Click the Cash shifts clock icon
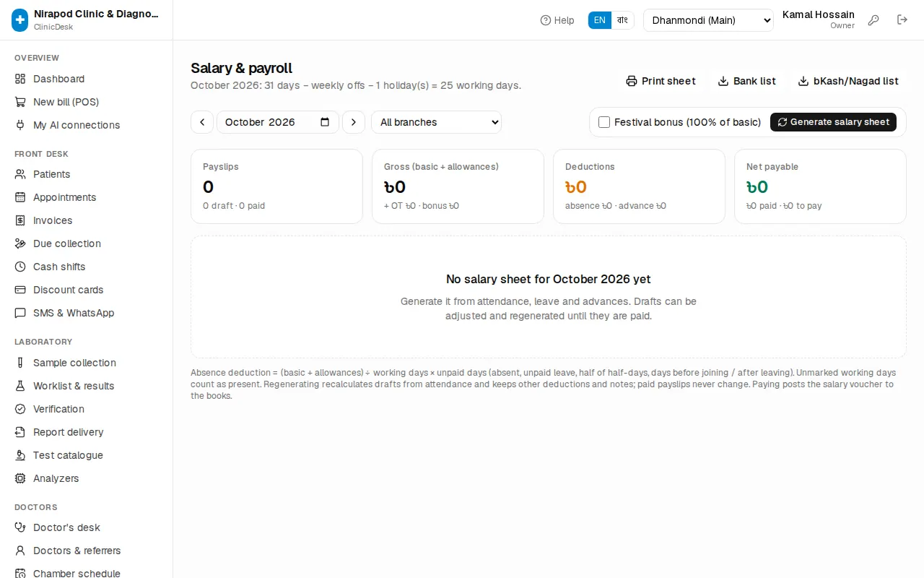924x578 pixels. (20, 267)
